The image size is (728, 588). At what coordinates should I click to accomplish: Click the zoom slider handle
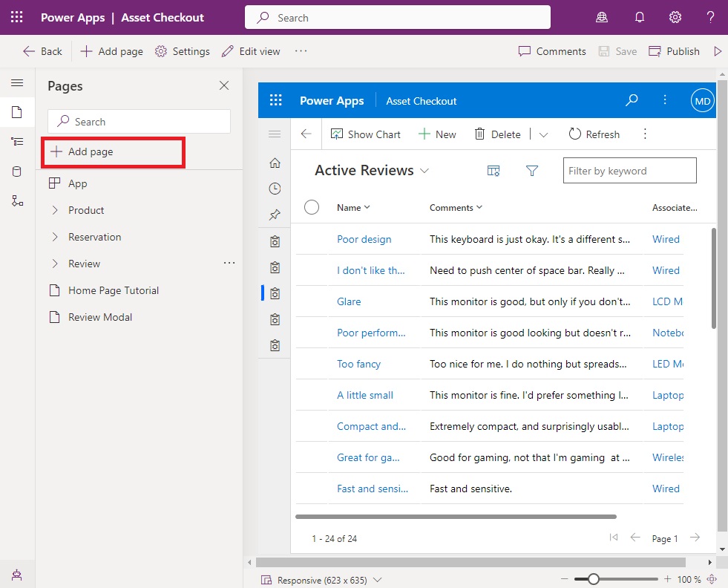(x=594, y=579)
